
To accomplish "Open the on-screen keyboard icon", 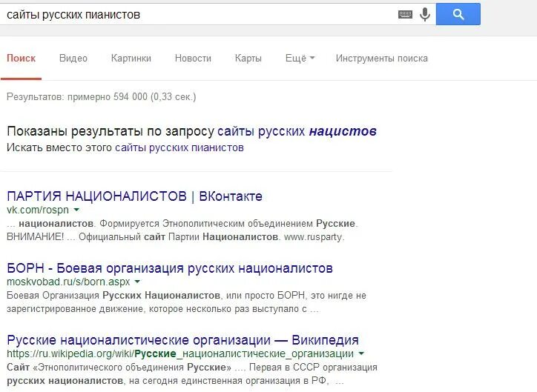I will [405, 14].
